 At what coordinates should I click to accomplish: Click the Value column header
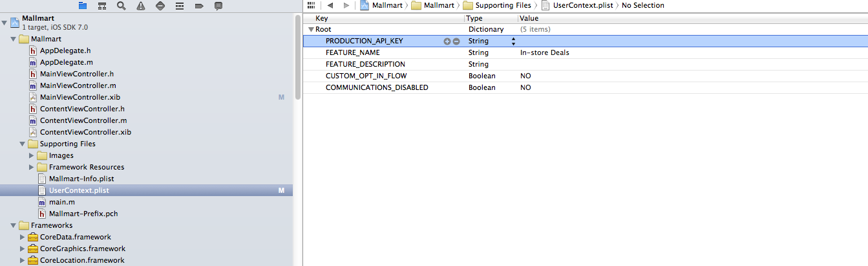point(529,18)
